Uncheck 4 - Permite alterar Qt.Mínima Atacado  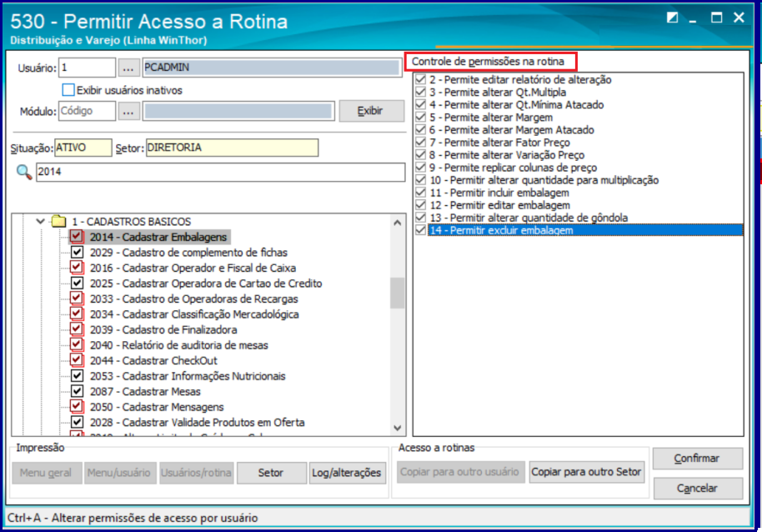(x=421, y=105)
